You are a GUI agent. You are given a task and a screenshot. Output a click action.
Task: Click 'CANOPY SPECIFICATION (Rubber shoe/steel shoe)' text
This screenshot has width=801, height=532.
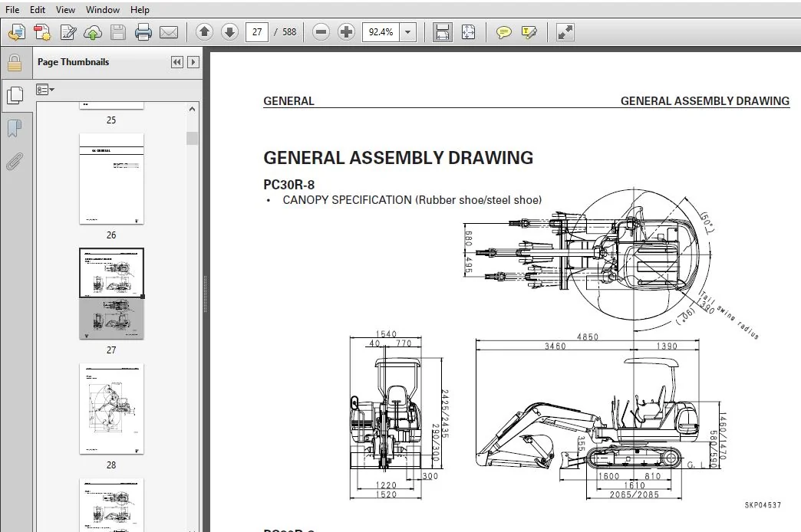(412, 200)
